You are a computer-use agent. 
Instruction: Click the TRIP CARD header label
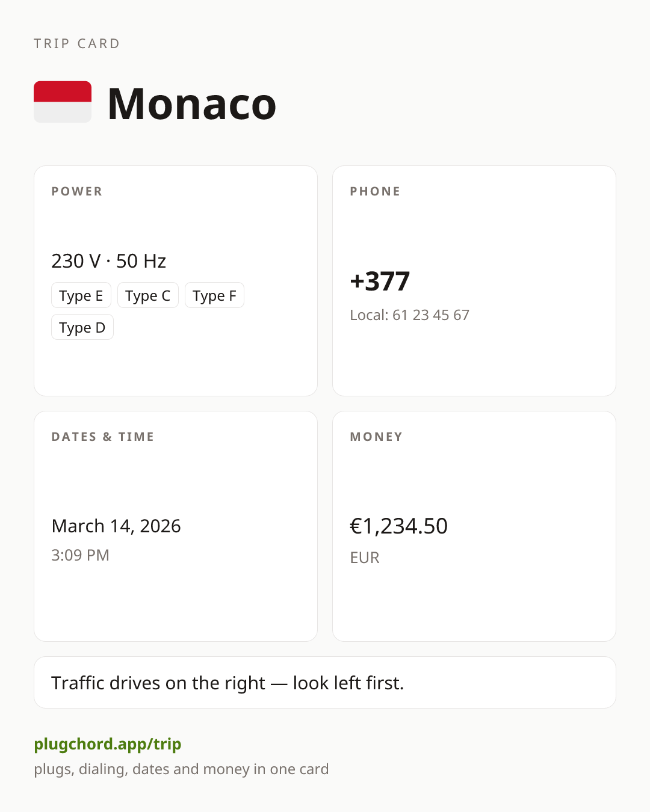(x=77, y=43)
